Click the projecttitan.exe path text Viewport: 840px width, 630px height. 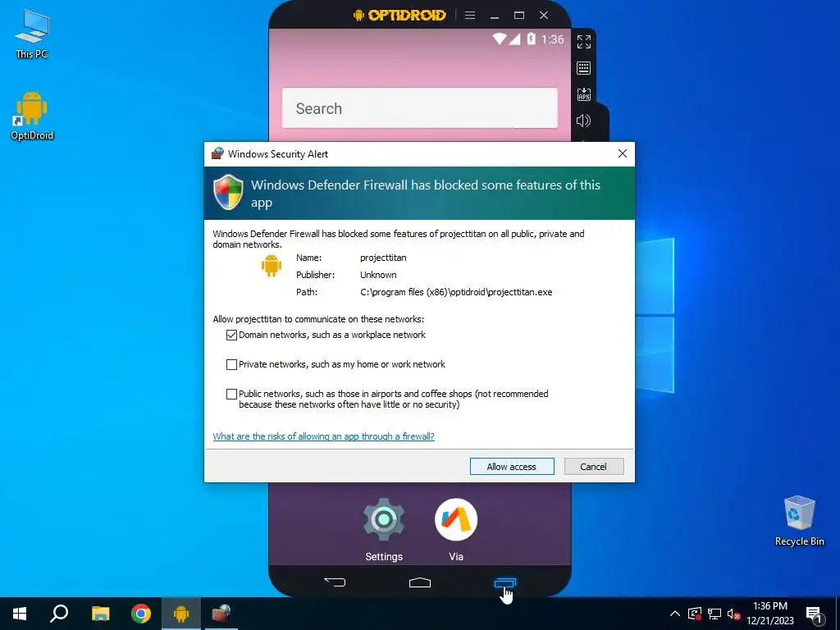(x=456, y=292)
